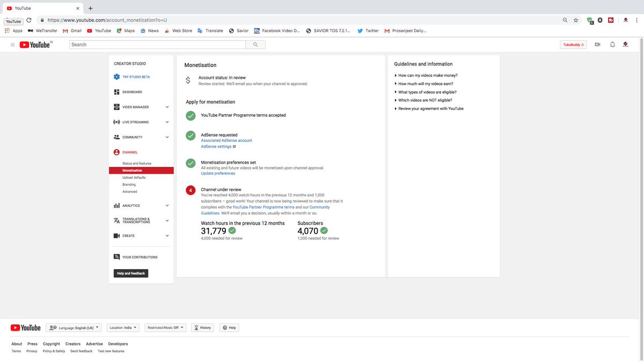644x362 pixels.
Task: Click Test new features link
Action: (111, 351)
